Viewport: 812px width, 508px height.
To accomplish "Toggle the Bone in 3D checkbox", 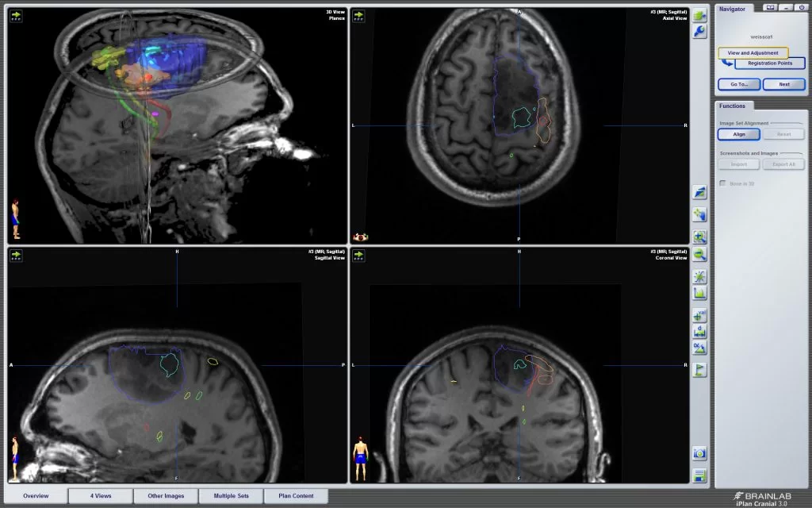I will click(722, 183).
